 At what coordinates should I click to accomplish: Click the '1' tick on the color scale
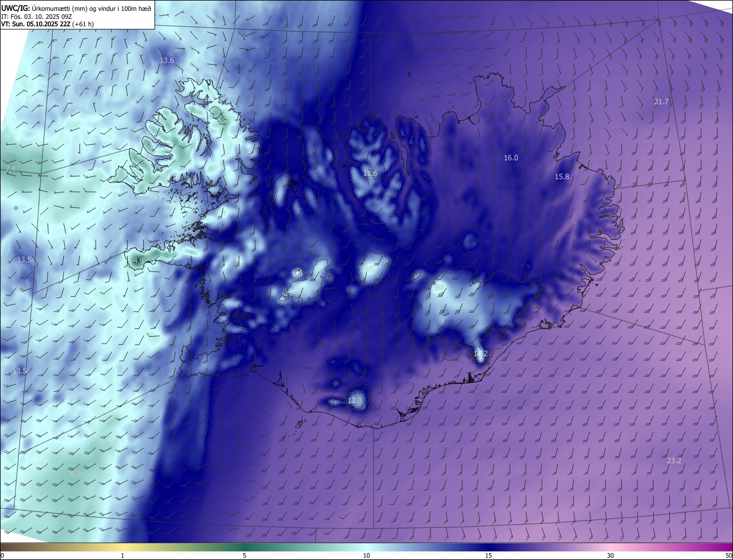tap(123, 555)
